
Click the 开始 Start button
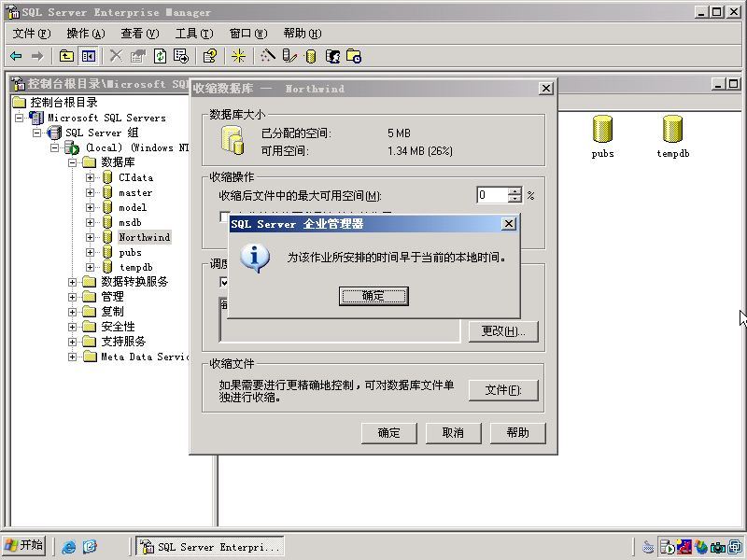click(24, 546)
